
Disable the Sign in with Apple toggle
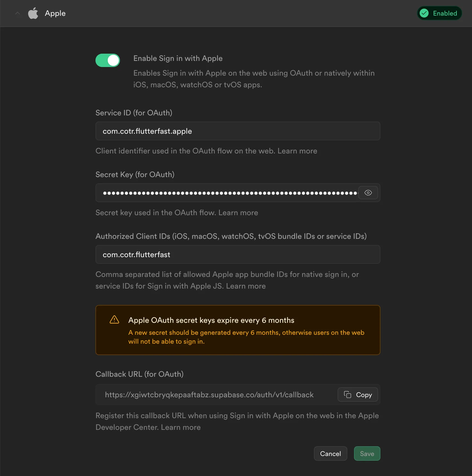point(108,60)
